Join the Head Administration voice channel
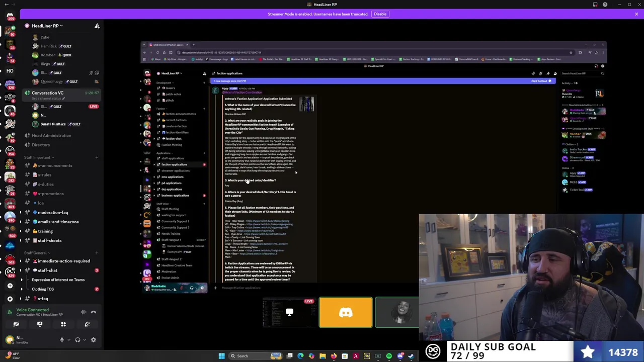 pos(51,135)
